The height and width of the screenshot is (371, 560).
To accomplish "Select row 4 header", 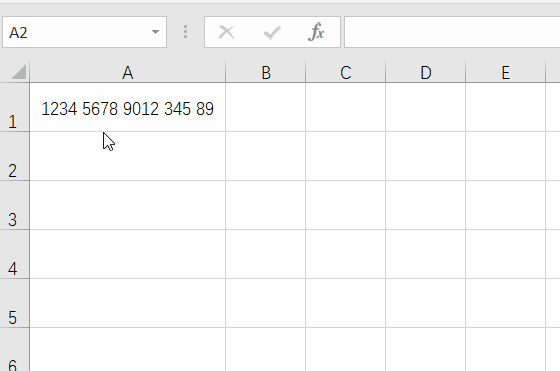I will 14,254.
